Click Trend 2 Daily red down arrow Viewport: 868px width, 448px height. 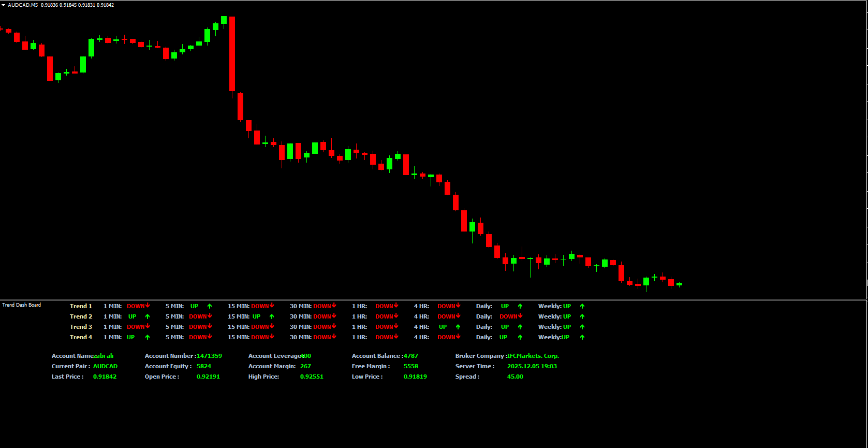coord(520,316)
